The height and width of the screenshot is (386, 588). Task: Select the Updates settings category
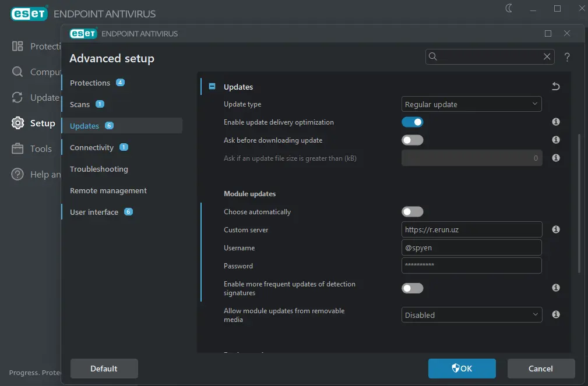(x=121, y=126)
